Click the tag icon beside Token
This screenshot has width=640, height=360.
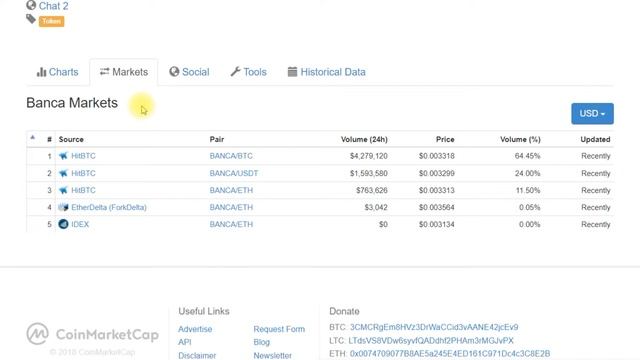point(31,19)
